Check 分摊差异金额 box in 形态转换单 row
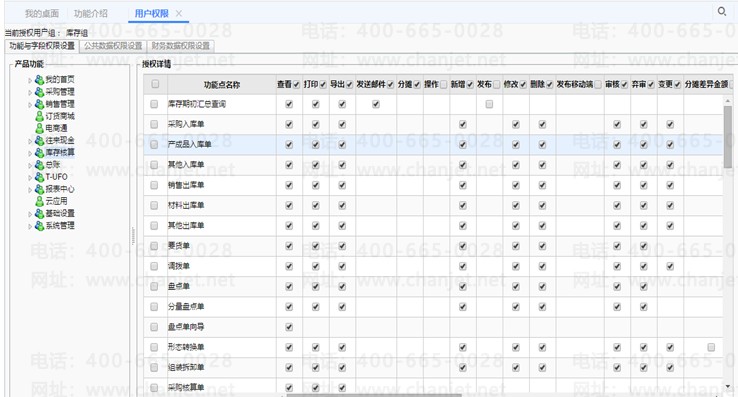738x397 pixels. [x=711, y=347]
